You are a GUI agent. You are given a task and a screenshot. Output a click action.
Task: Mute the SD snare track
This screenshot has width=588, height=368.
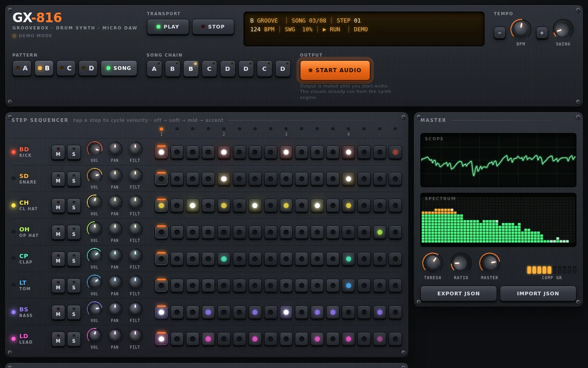[58, 179]
